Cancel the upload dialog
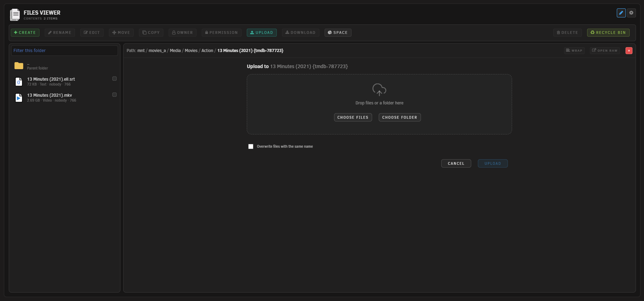Viewport: 644px width, 301px height. pos(456,163)
